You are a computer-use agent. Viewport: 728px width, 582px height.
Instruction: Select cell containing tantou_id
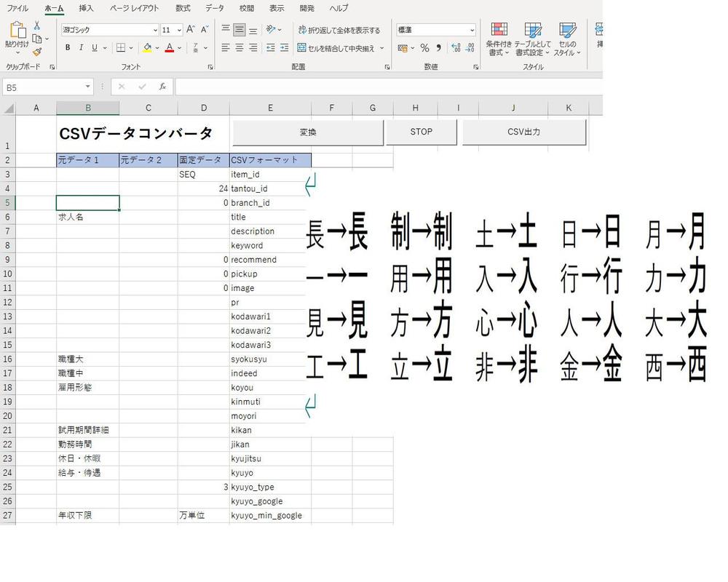(270, 188)
